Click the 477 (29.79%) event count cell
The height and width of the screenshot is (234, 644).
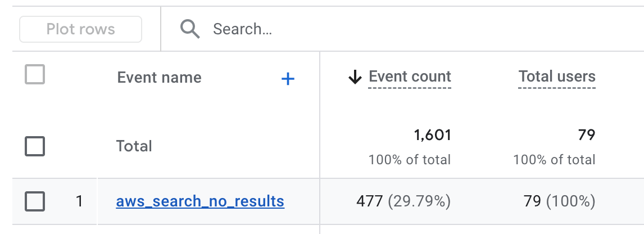(x=403, y=201)
